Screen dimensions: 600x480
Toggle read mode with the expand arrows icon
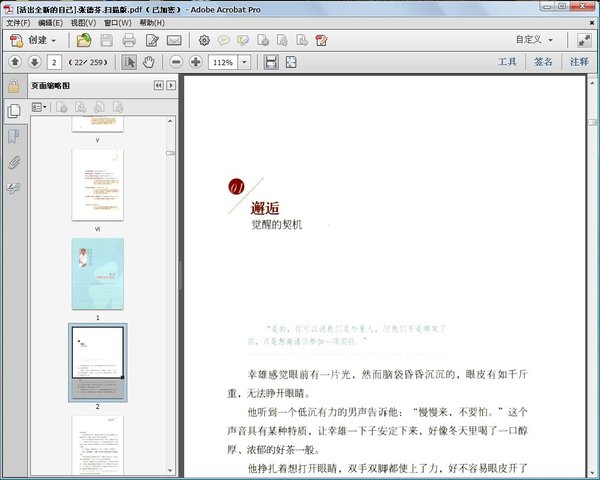584,41
